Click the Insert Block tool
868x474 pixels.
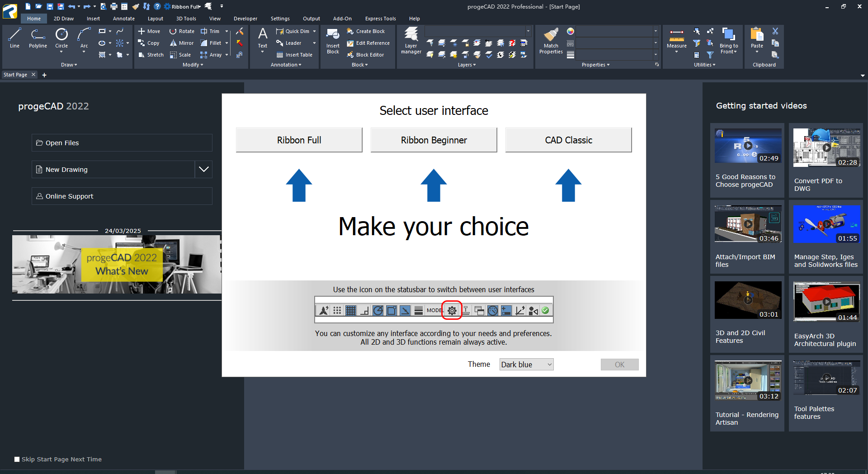pos(333,41)
